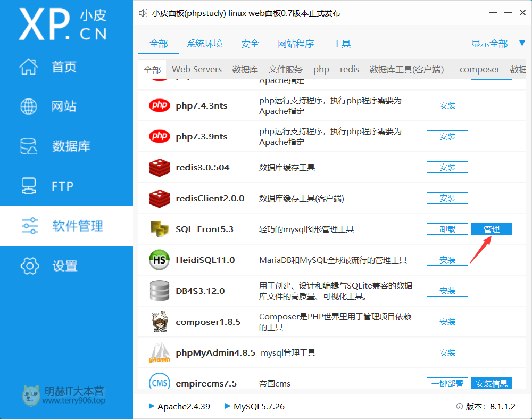Image resolution: width=532 pixels, height=419 pixels.
Task: Click the phpMyAdmin4.8.5 sailboat icon
Action: [x=160, y=352]
